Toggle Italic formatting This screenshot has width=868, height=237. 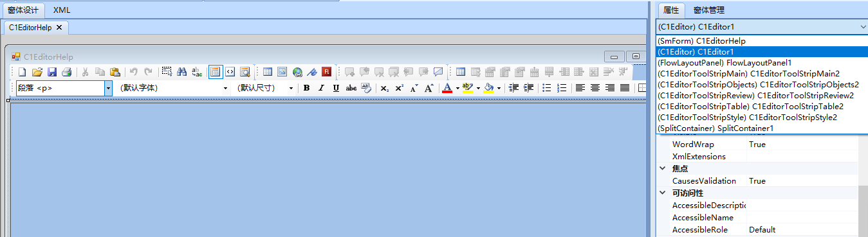point(321,88)
